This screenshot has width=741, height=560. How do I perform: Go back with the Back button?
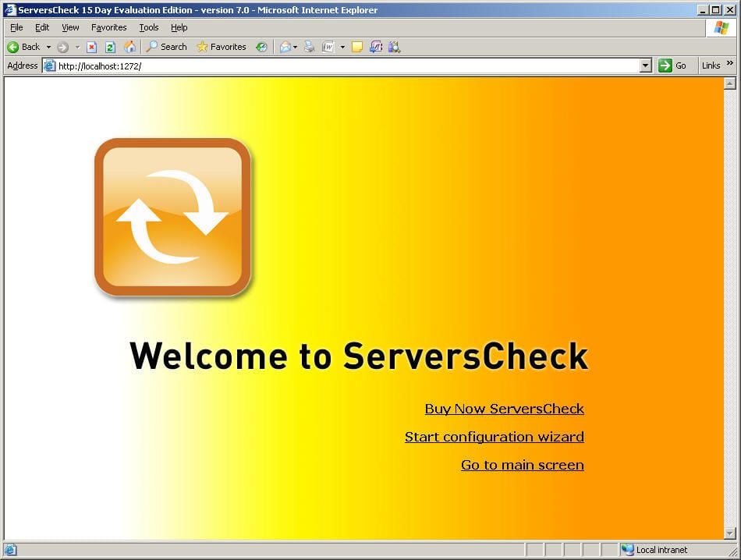pos(23,47)
